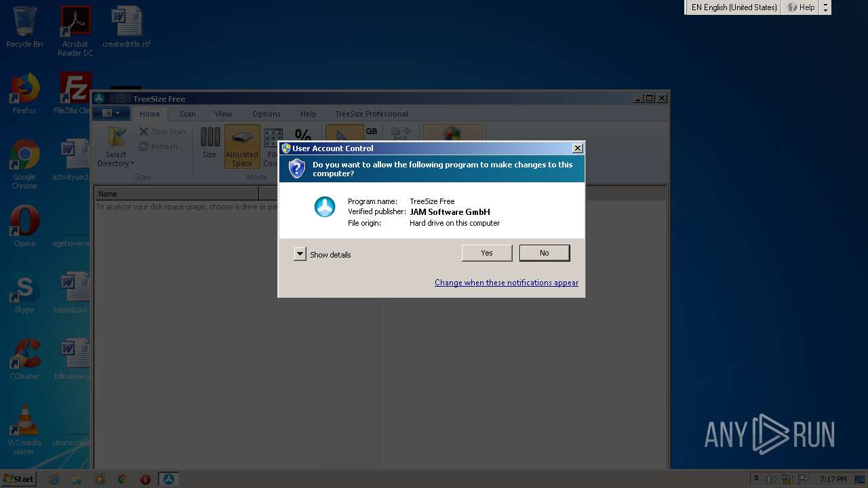Click Refresh in TreeSize ribbon

click(x=159, y=146)
